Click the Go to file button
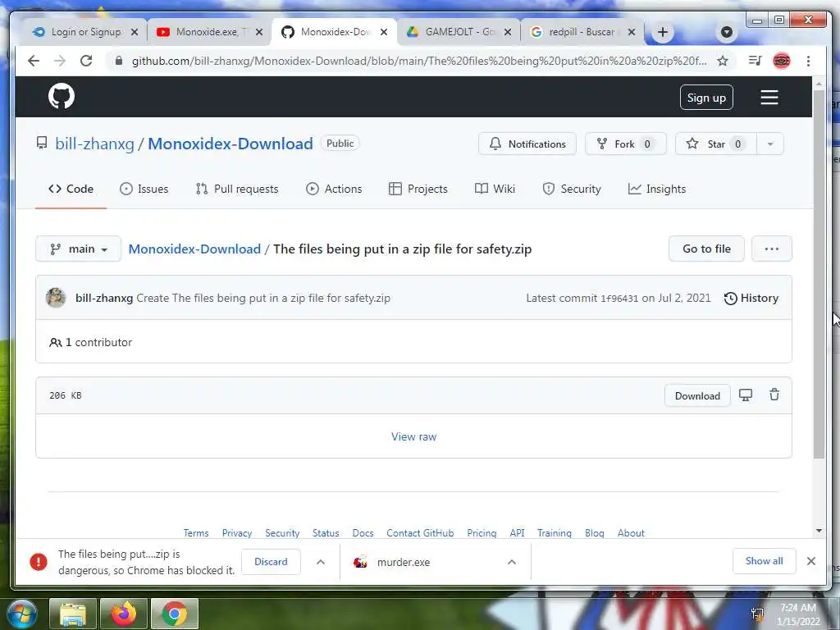Image resolution: width=840 pixels, height=630 pixels. tap(706, 249)
